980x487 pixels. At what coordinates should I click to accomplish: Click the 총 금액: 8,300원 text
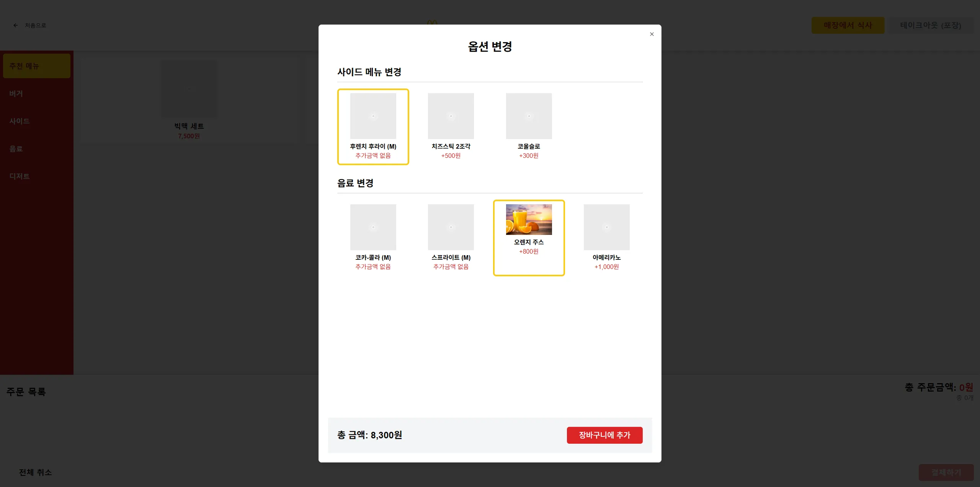tap(369, 435)
